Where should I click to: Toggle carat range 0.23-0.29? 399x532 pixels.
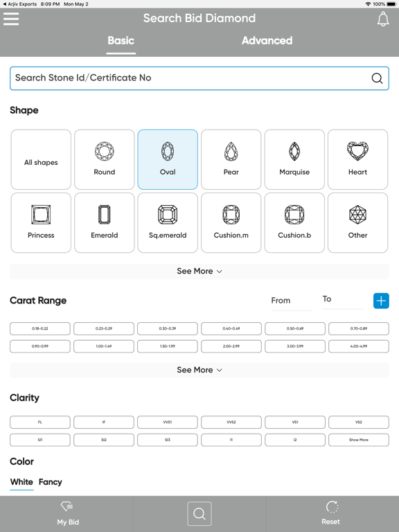[x=104, y=329]
